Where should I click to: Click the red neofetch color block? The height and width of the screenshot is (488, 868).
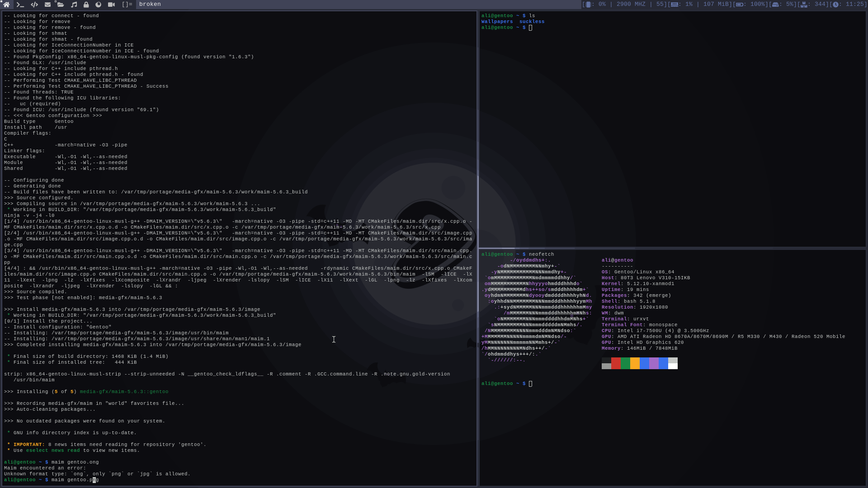click(x=616, y=363)
